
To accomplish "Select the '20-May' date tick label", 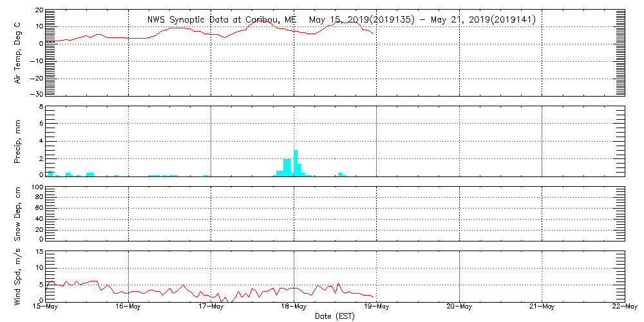I will (x=459, y=307).
